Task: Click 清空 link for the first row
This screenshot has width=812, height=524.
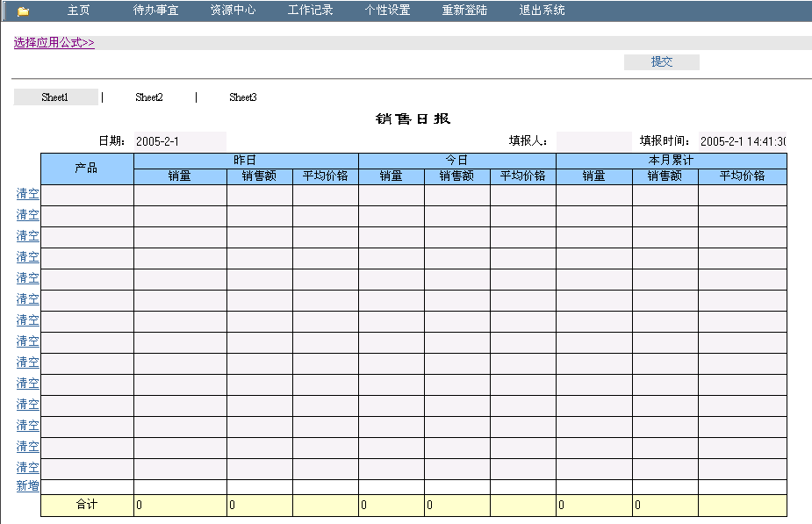Action: click(x=27, y=194)
